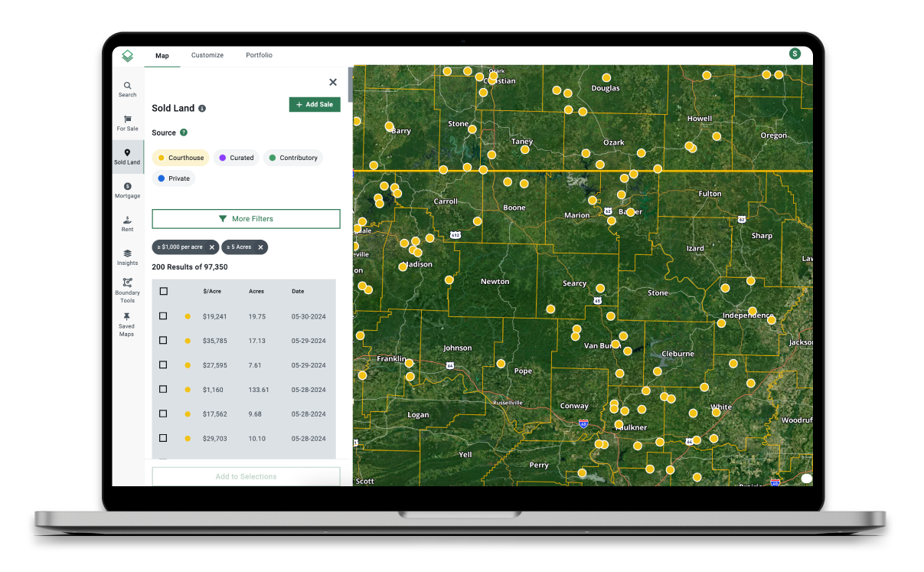Check the box for the $35,785 sale
924x572 pixels.
(x=163, y=341)
